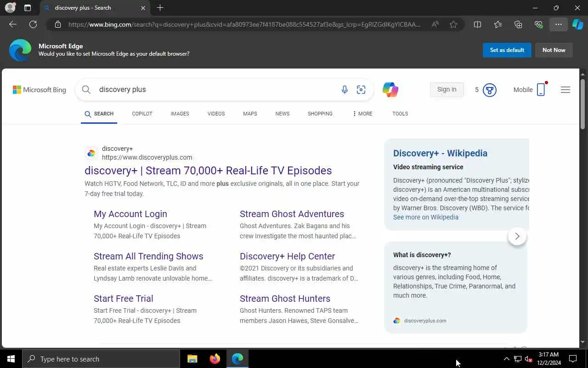Screen dimensions: 588x368
Task: Click the Sign in button
Action: point(447,89)
